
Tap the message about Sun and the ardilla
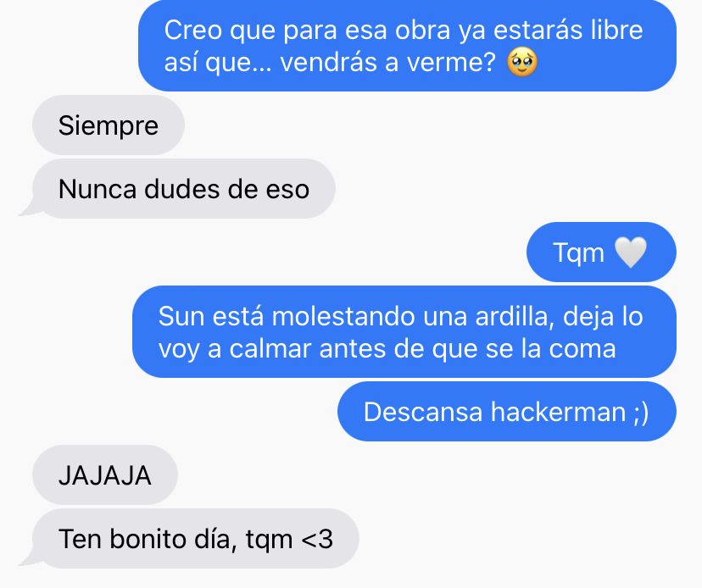404,331
